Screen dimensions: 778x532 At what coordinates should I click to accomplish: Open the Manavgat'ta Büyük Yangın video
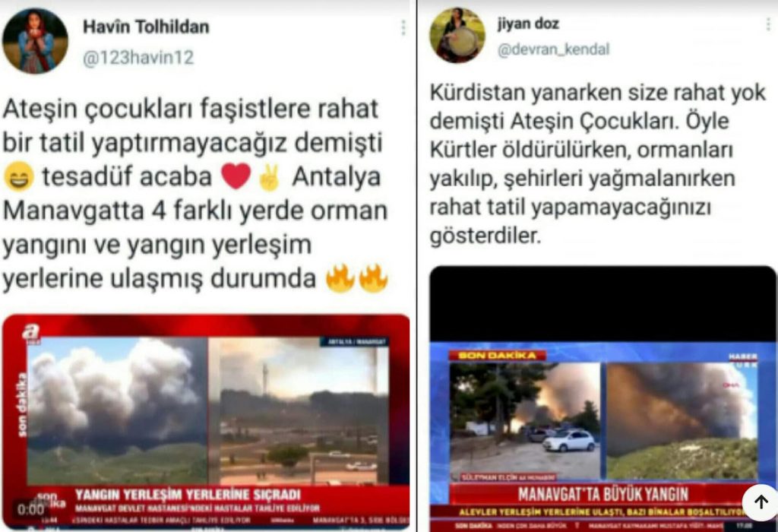602,399
